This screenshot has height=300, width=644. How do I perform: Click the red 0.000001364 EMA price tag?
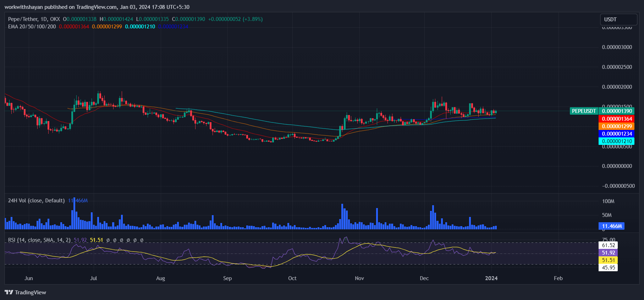pos(617,119)
